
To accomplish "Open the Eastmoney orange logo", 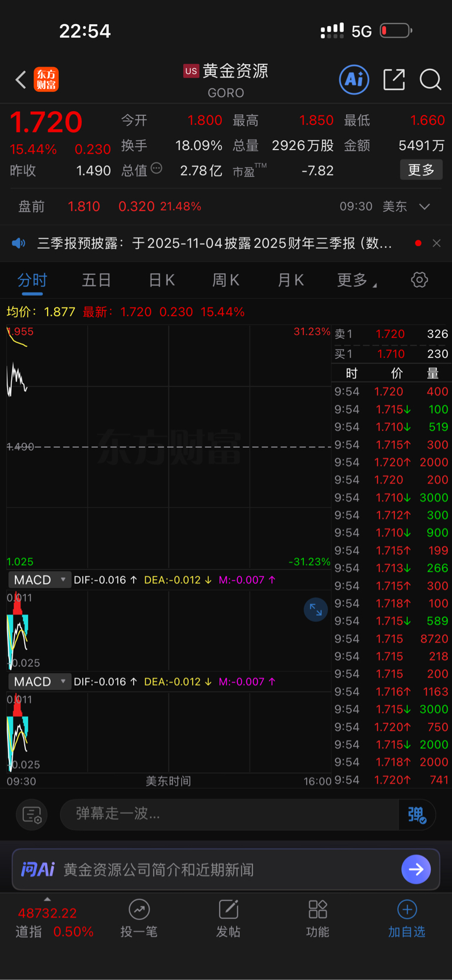I will [x=46, y=79].
